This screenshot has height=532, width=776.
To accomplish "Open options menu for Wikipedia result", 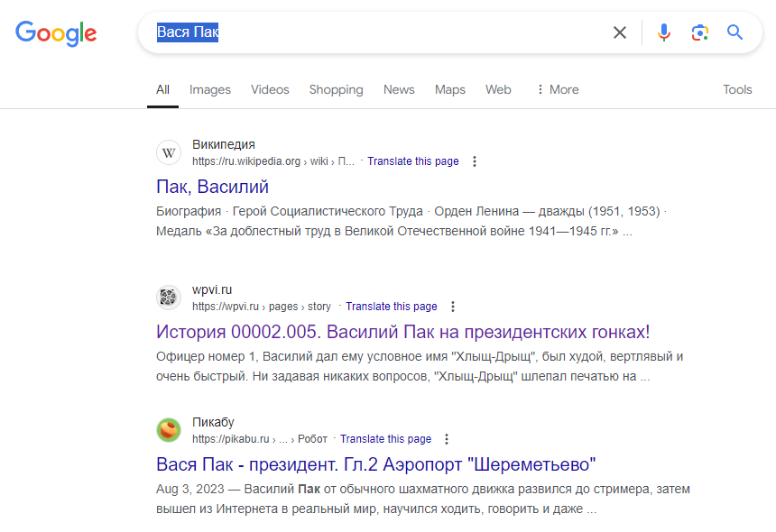I will pos(475,162).
